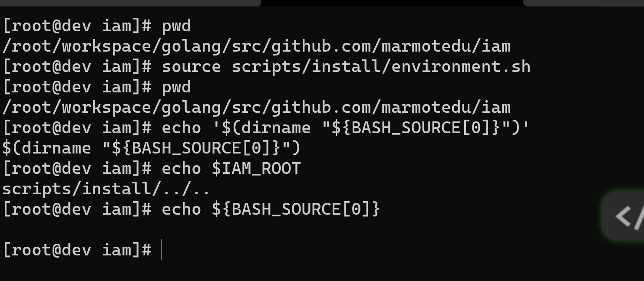Click the echo '$(dirname ...)' command line

[x=266, y=127]
